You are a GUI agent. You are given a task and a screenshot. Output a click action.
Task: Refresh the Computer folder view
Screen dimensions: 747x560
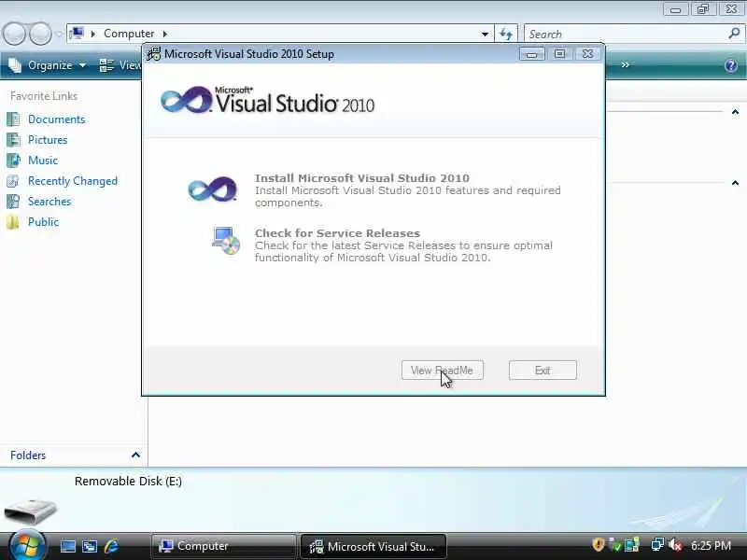point(506,34)
